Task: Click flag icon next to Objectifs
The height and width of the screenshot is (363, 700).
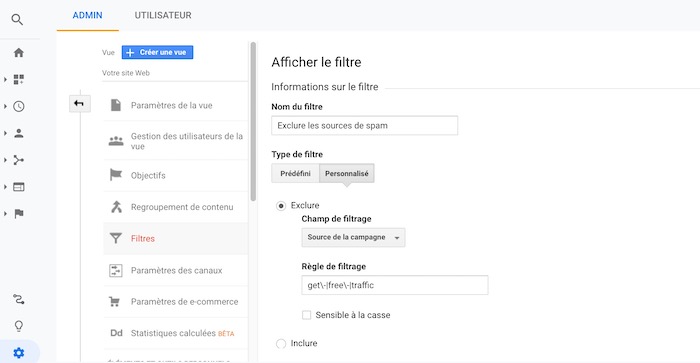Action: [x=116, y=175]
